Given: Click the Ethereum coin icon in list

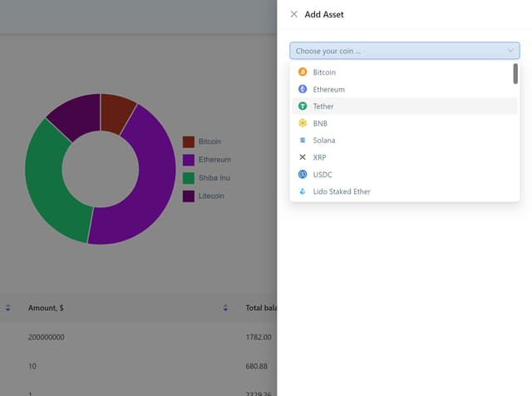Looking at the screenshot, I should click(x=303, y=89).
